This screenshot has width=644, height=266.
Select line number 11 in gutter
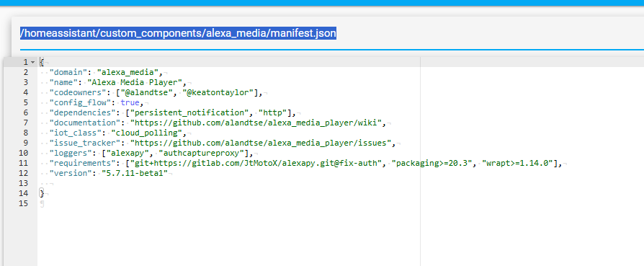[24, 163]
